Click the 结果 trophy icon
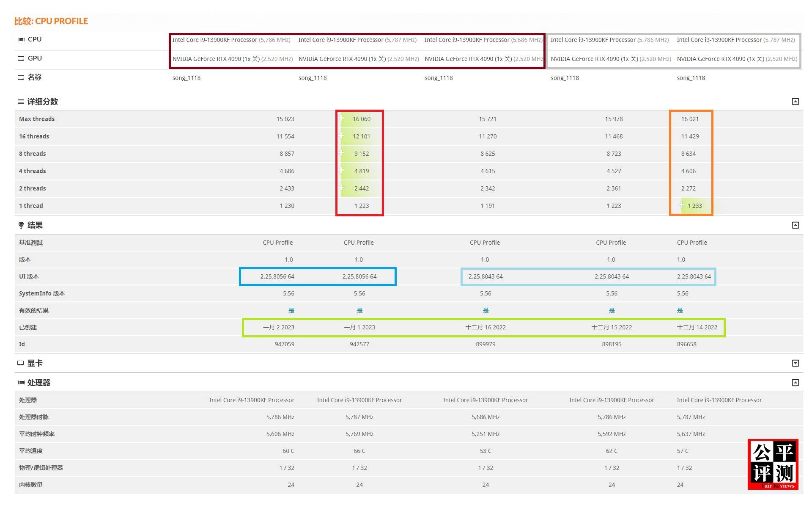Screen dimensions: 812x508 point(21,225)
